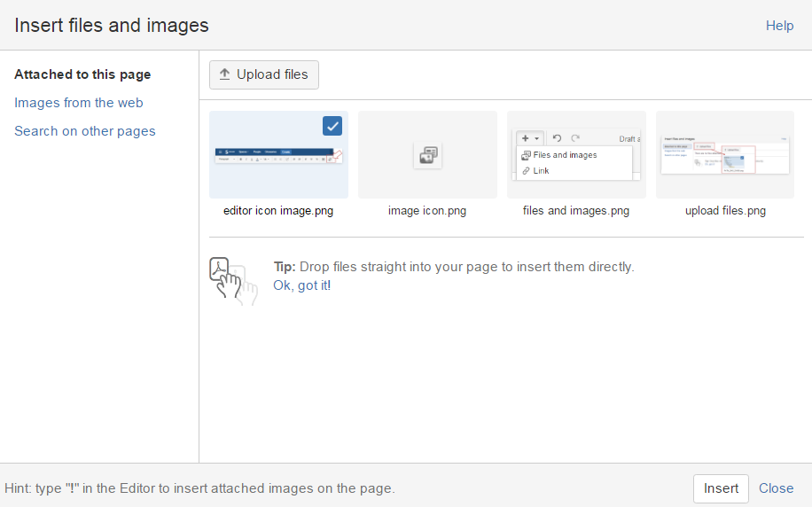Viewport: 812px width, 507px height.
Task: Open the Help link
Action: coord(779,26)
